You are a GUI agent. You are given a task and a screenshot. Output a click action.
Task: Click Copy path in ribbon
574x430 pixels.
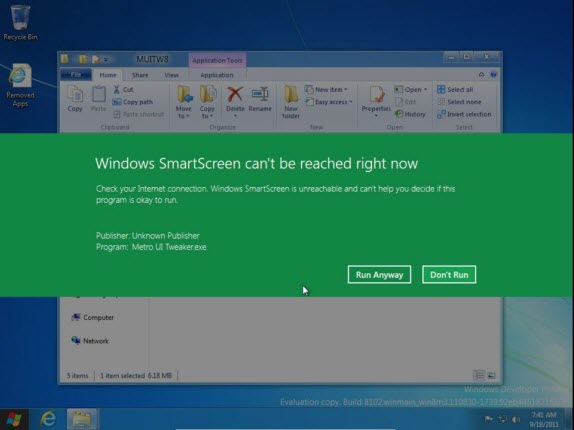[x=133, y=102]
